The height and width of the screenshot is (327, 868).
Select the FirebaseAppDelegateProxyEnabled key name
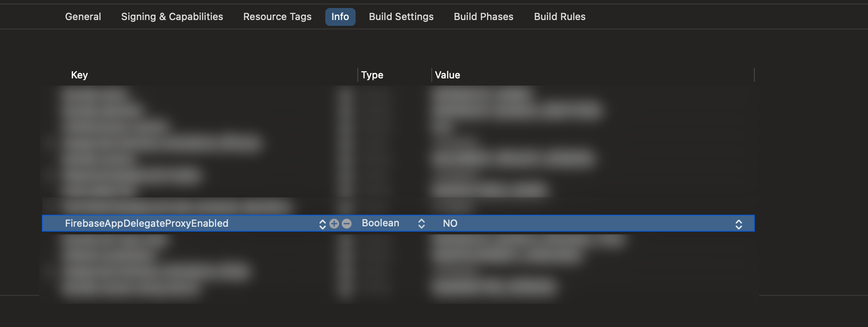147,224
